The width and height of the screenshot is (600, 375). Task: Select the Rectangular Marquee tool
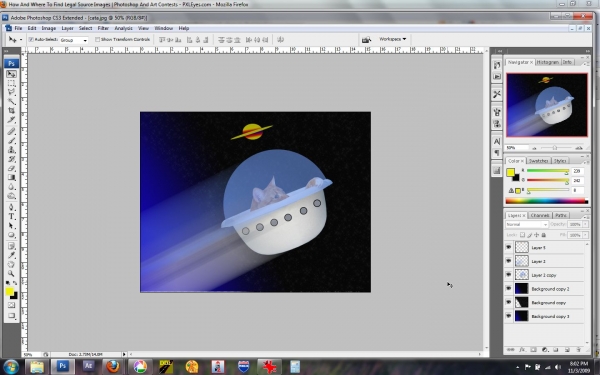[11, 83]
